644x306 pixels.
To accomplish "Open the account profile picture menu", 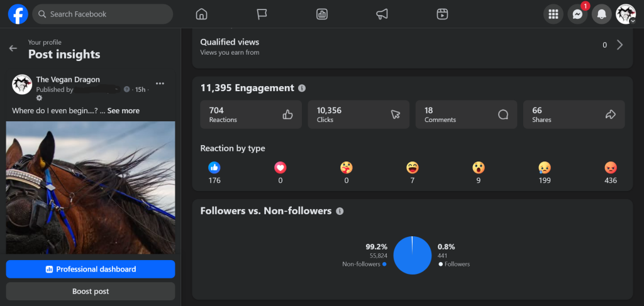I will (626, 14).
